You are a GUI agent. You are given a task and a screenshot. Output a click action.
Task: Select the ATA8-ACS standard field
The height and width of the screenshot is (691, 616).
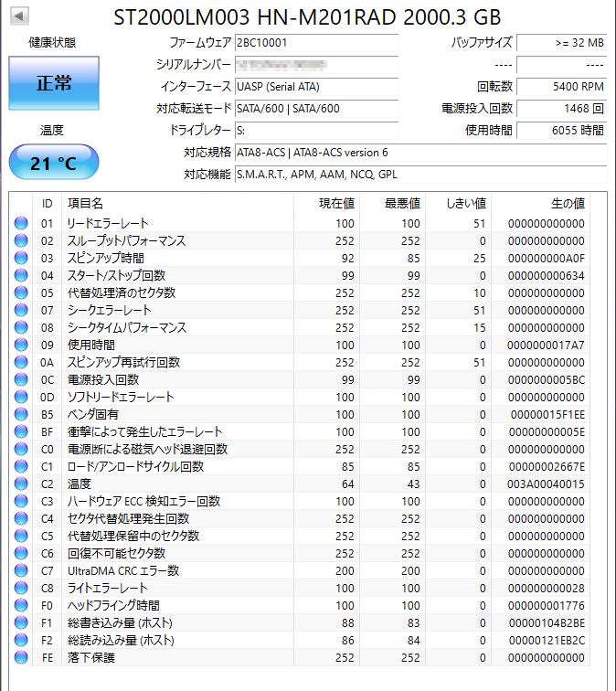[x=420, y=153]
